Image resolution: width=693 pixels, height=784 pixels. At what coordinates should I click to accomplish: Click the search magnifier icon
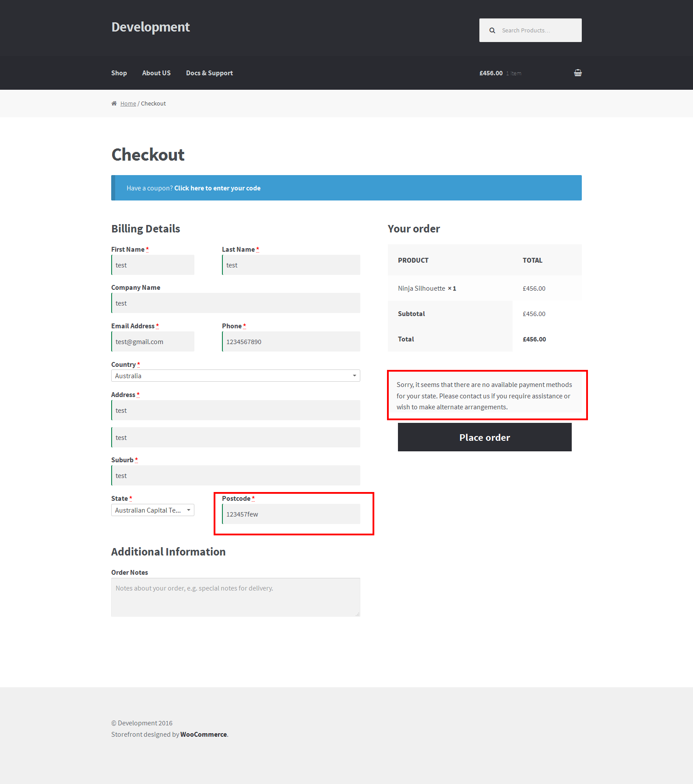[492, 31]
